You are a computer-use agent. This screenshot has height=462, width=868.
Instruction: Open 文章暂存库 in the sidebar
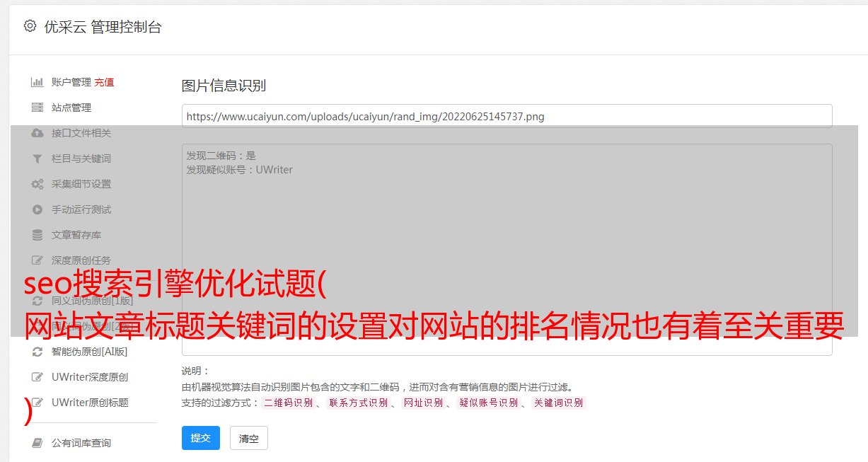(x=76, y=235)
